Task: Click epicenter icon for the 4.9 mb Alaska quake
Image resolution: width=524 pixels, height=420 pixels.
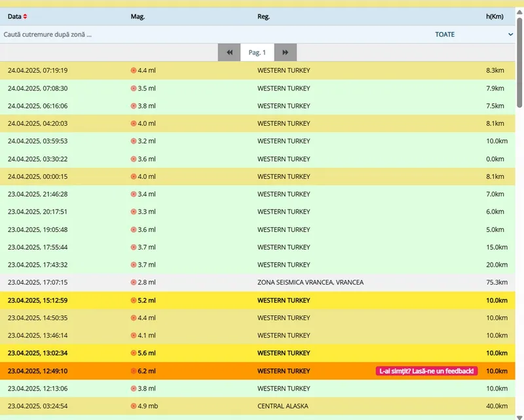Action: tap(134, 406)
